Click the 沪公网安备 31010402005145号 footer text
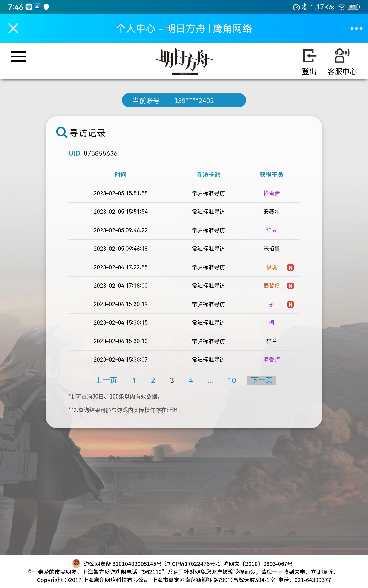The height and width of the screenshot is (588, 368). 122,564
